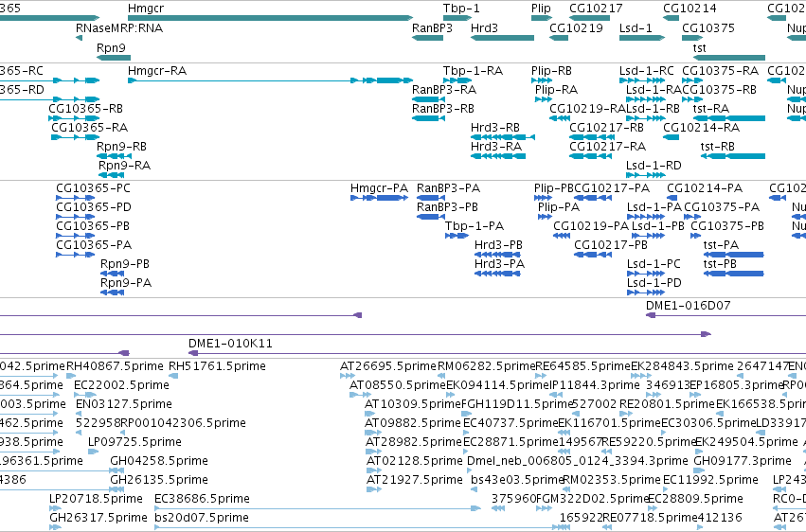Click the Tbp-1 gene label
The width and height of the screenshot is (806, 532).
tap(461, 9)
